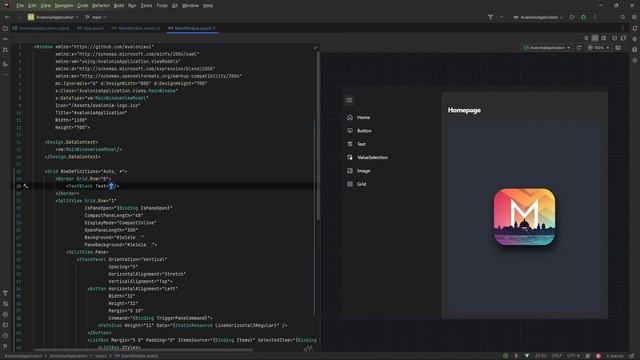
Task: Click the previewer image icon after zoom
Action: [x=618, y=48]
